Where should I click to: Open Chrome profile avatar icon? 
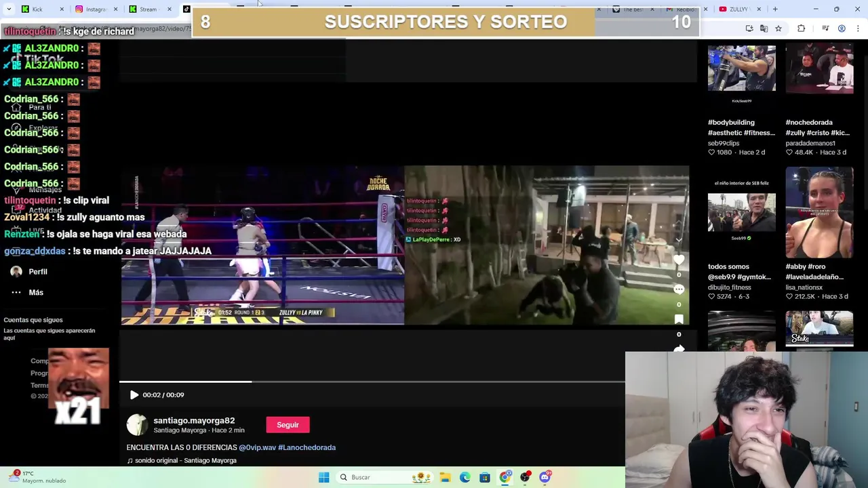pos(842,28)
